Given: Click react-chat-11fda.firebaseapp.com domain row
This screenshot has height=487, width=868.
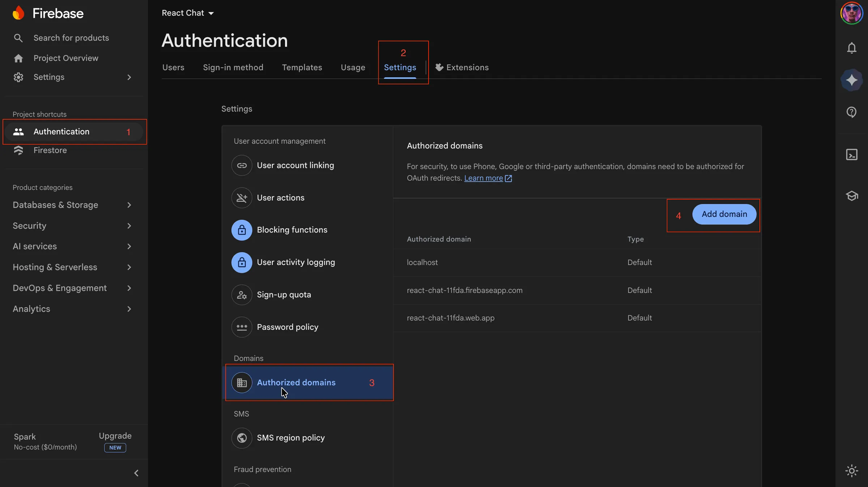Looking at the screenshot, I should pyautogui.click(x=577, y=290).
